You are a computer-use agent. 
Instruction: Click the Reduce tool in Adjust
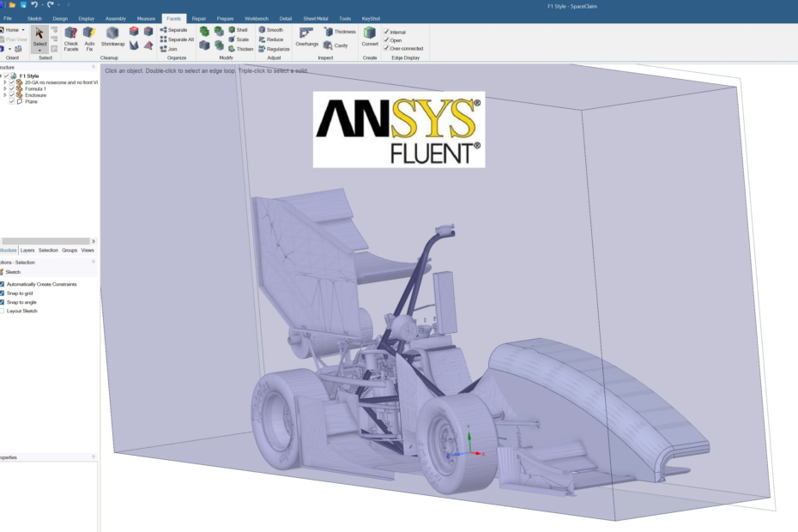(271, 39)
